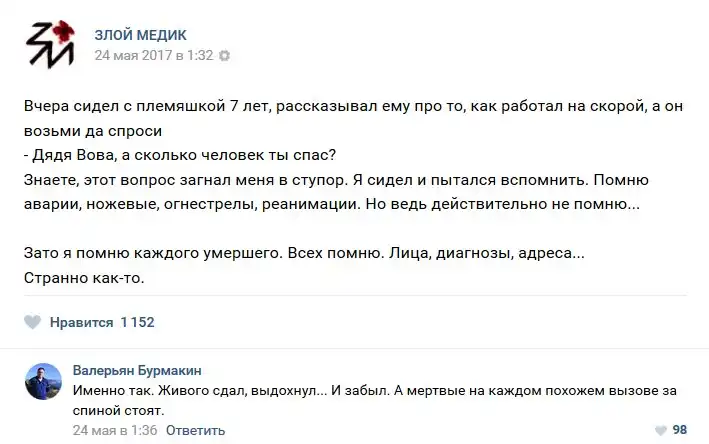Click the line "Зато я помню каждого умершего"

[302, 254]
